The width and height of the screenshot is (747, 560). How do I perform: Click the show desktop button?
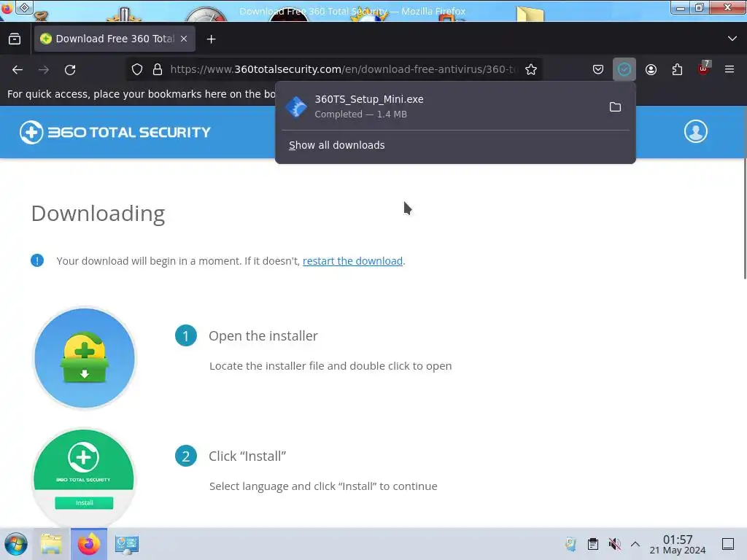point(728,544)
